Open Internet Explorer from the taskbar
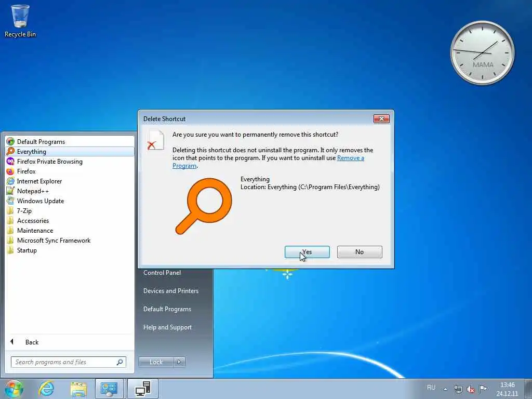Screen dimensions: 532x399 (46, 389)
